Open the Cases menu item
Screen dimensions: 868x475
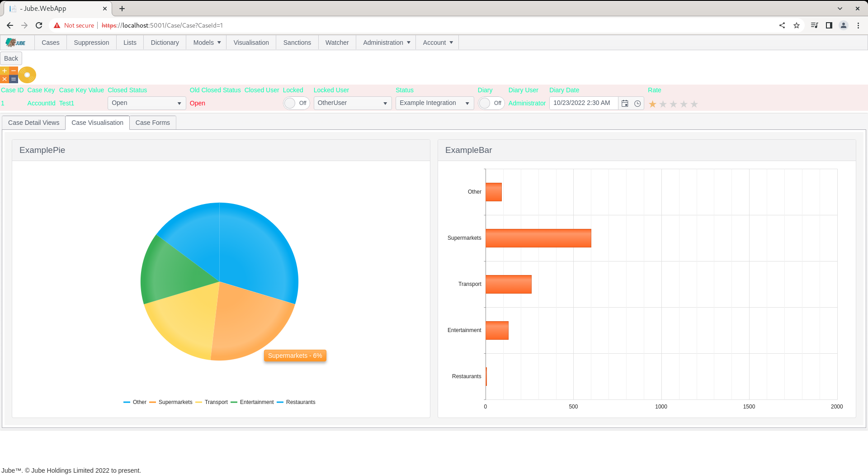pyautogui.click(x=51, y=43)
